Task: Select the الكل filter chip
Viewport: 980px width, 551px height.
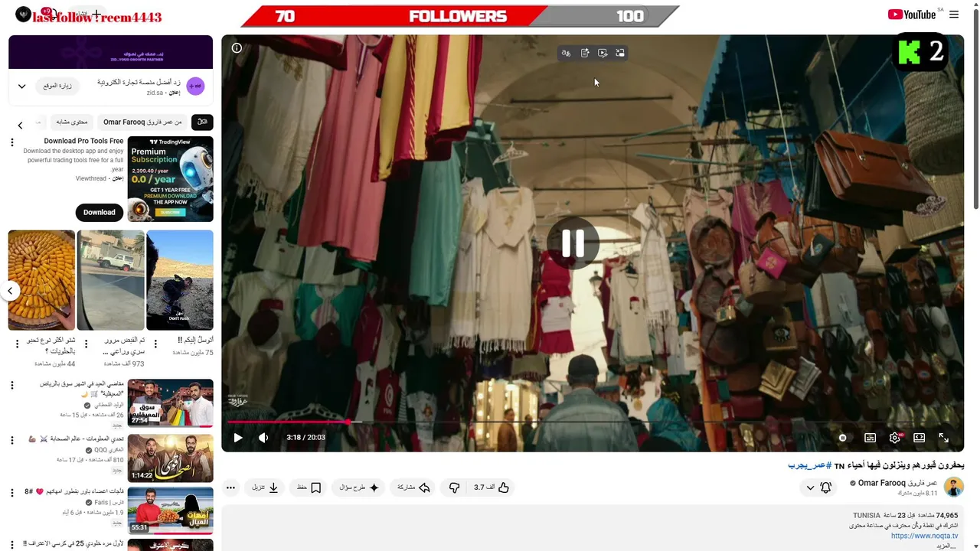Action: point(202,122)
